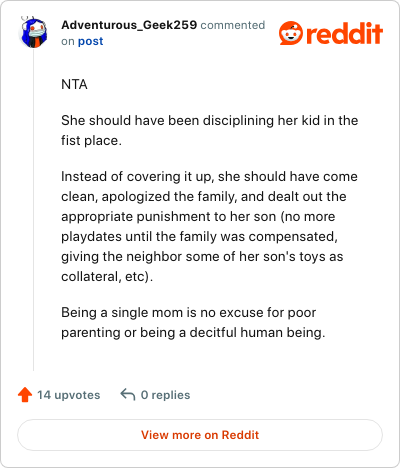Click 'View more on Reddit' button

click(200, 435)
